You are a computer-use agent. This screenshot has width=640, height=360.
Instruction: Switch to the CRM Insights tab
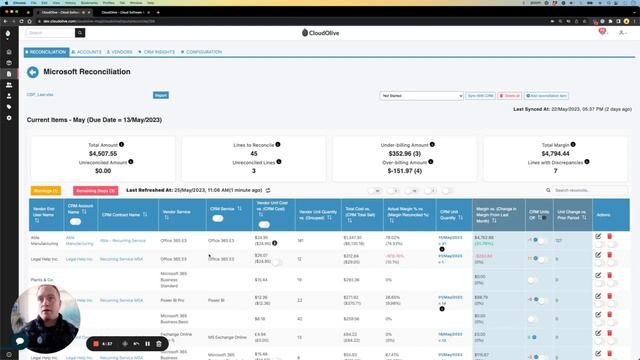(x=157, y=52)
